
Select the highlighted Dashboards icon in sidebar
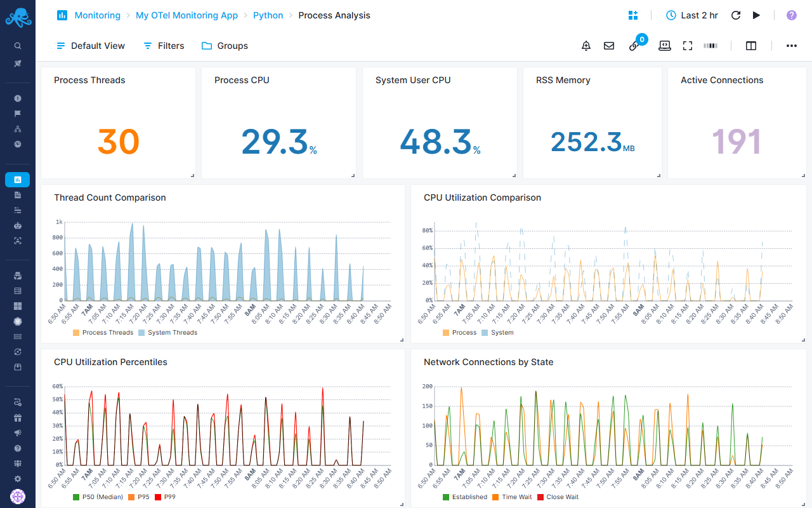pos(17,179)
